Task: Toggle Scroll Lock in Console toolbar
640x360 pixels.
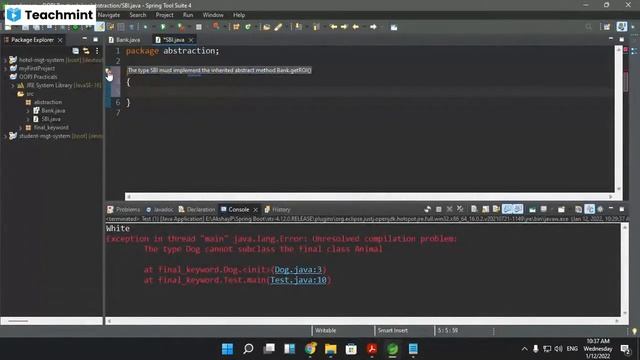Action: pyautogui.click(x=485, y=209)
